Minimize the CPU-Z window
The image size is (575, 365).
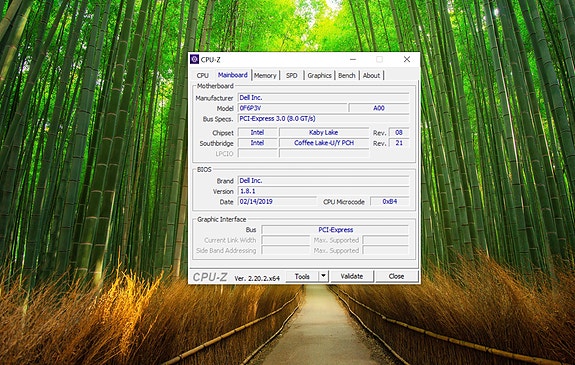[x=353, y=59]
